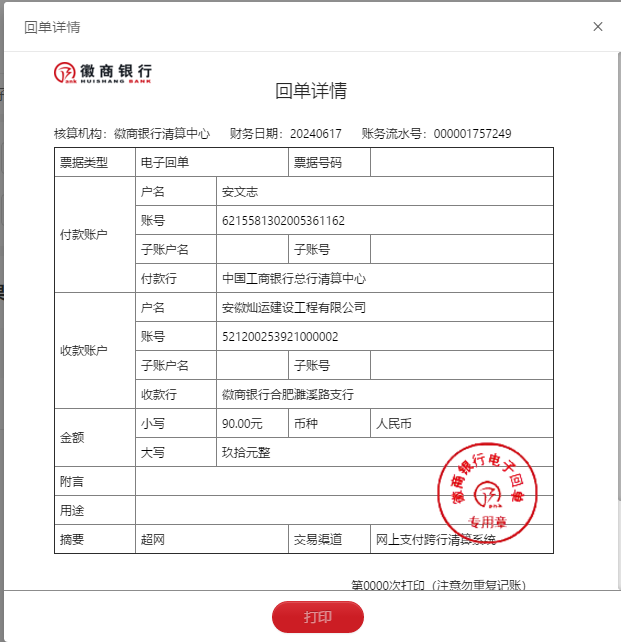The width and height of the screenshot is (621, 642).
Task: Select the receiving bank 徽商银行合肥濉溪路支行
Action: [287, 395]
